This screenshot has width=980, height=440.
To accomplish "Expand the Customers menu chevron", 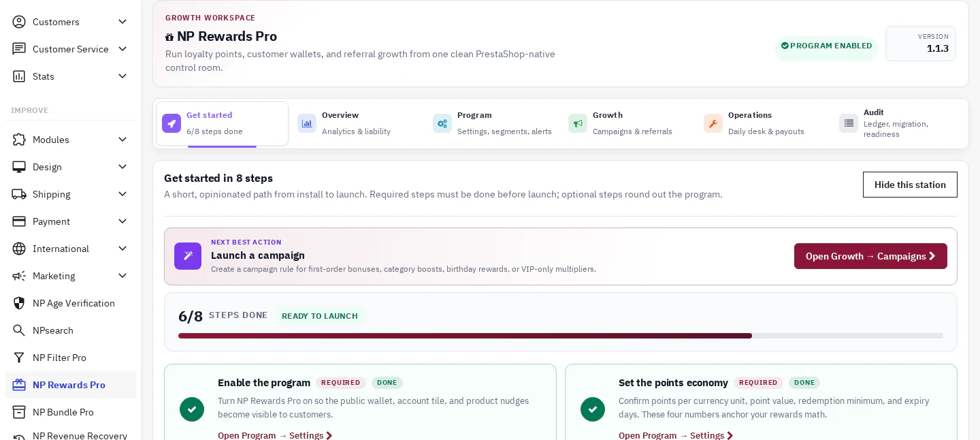I will coord(122,22).
